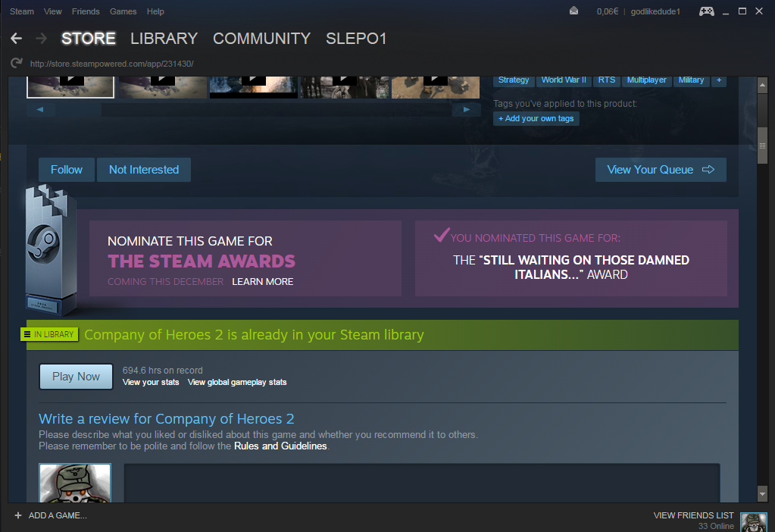This screenshot has width=775, height=532.
Task: Open the friends avatar icon at bottom right
Action: click(x=754, y=522)
